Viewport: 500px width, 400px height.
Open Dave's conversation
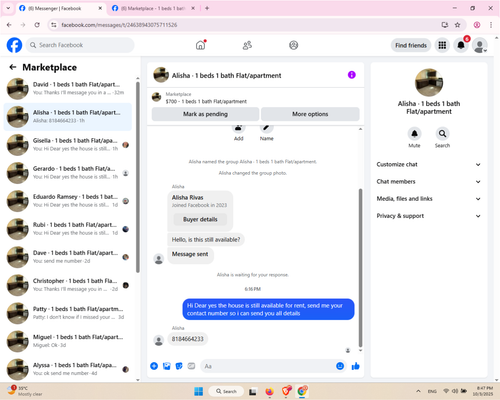point(68,257)
